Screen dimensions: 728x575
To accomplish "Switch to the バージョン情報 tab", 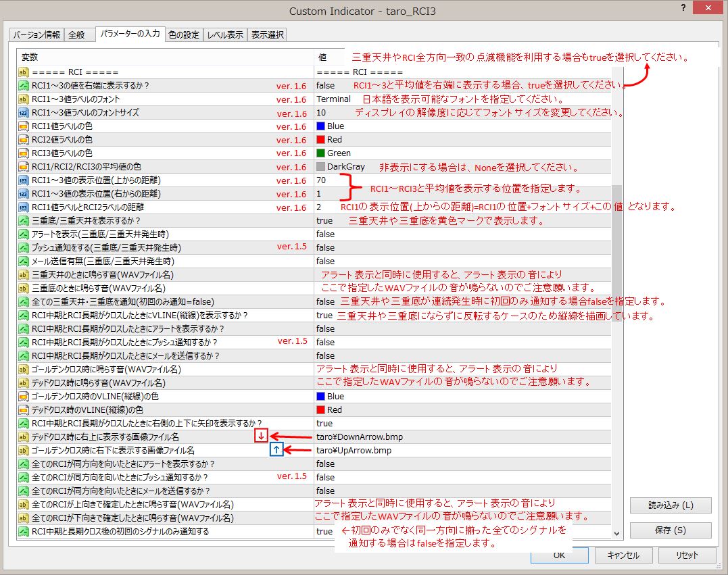I will pos(37,35).
